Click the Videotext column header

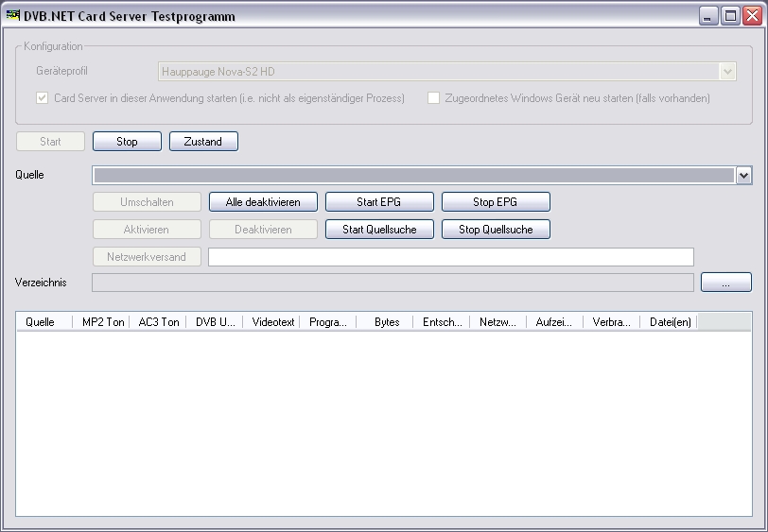(x=272, y=322)
